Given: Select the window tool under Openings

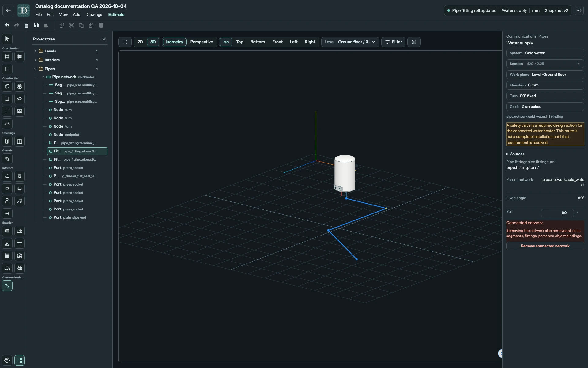Looking at the screenshot, I should (x=20, y=141).
